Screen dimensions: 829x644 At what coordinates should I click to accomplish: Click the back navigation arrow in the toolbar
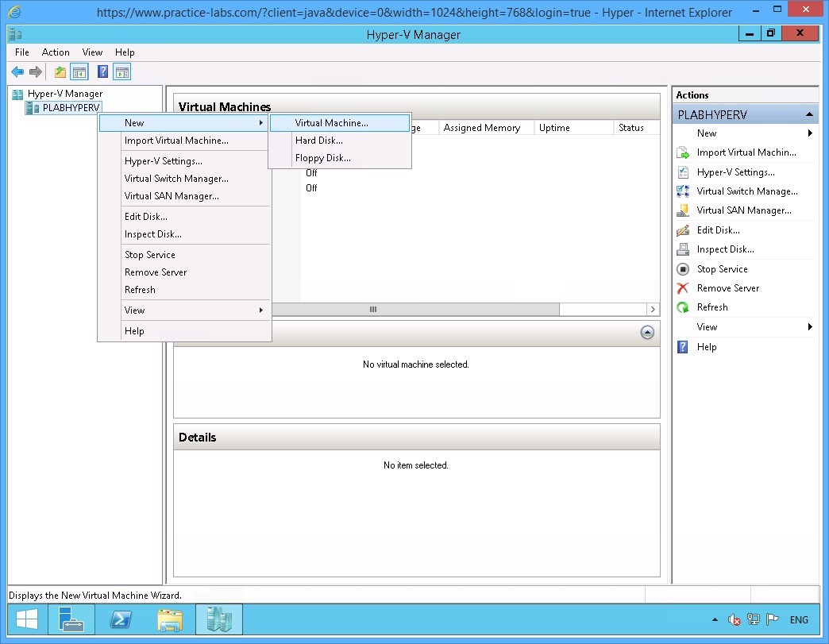(17, 71)
